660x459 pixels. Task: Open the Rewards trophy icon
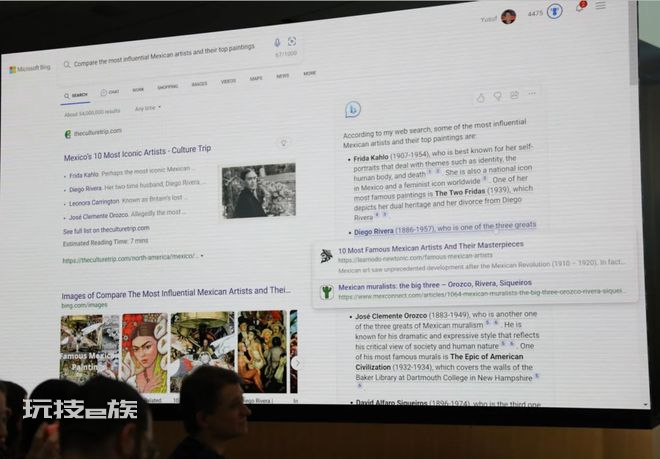(554, 11)
